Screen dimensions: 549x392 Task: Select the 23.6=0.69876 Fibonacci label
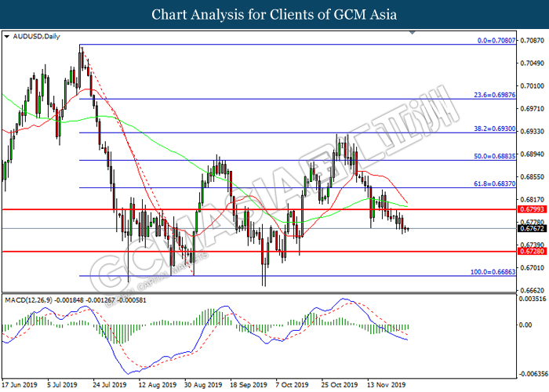click(x=495, y=95)
